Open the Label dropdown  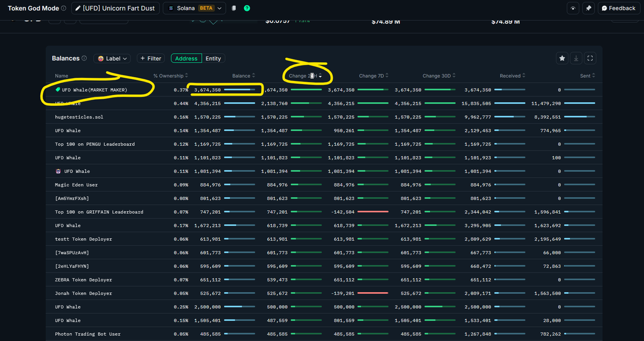point(112,58)
